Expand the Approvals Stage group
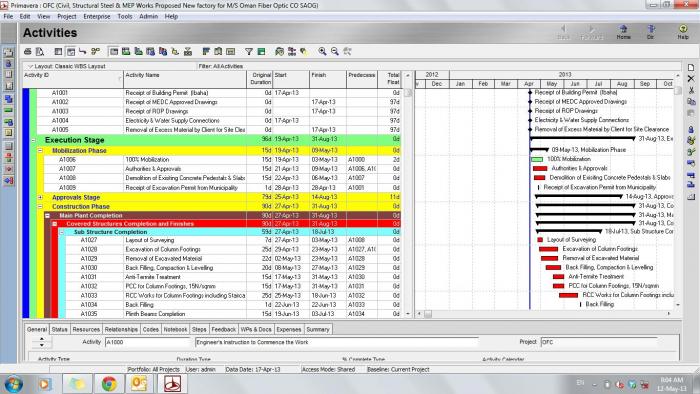 (x=40, y=197)
